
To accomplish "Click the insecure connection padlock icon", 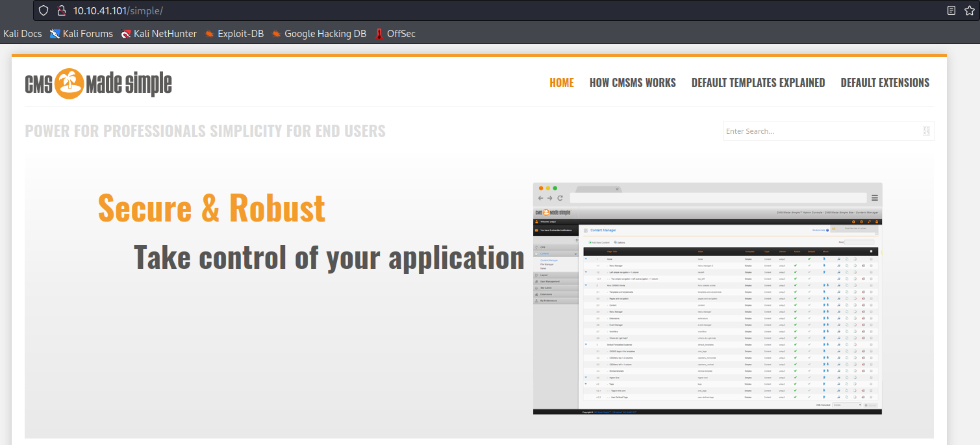I will click(61, 10).
